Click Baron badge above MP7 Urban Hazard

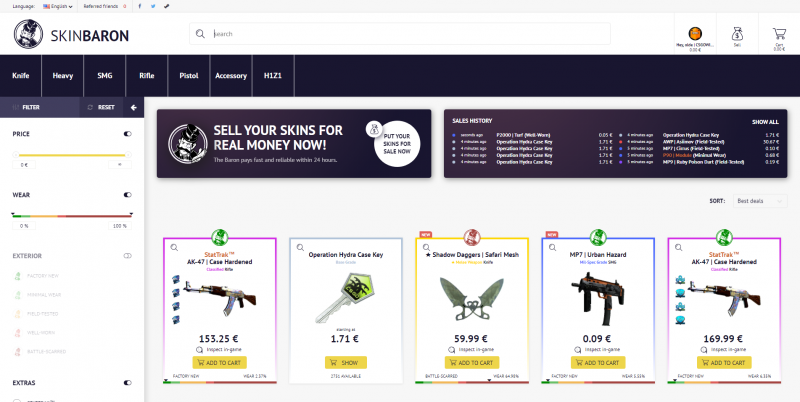pos(598,237)
